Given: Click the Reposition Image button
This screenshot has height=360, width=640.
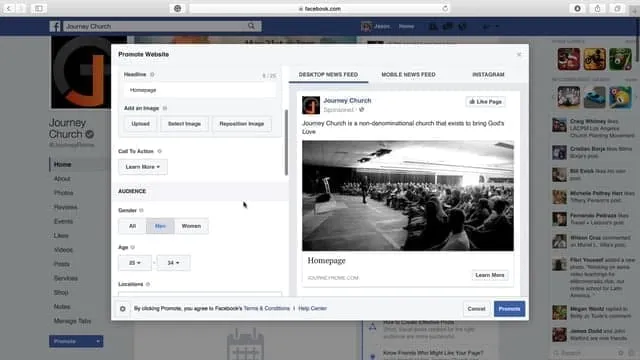Looking at the screenshot, I should [242, 124].
